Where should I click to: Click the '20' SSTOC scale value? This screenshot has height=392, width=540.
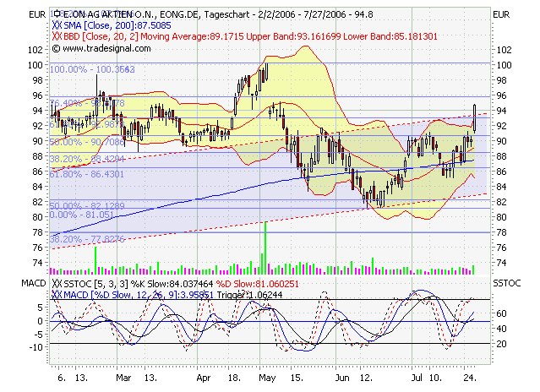coord(501,344)
